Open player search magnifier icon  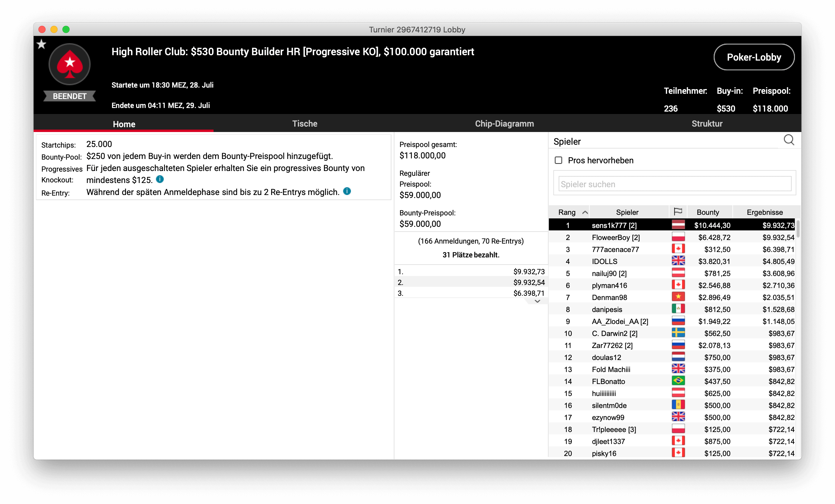pos(789,139)
